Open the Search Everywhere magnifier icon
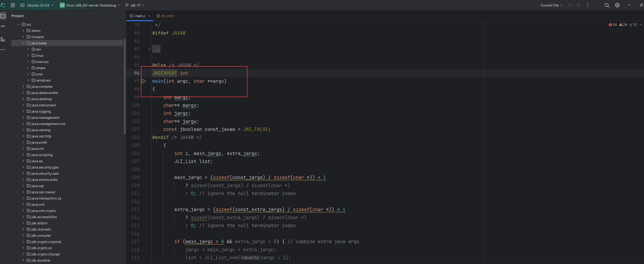Viewport: 644px width, 264px height. point(607,5)
